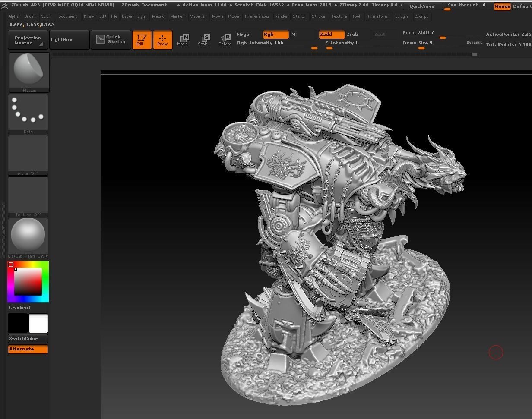Open the Macro menu
532x419 pixels.
158,16
